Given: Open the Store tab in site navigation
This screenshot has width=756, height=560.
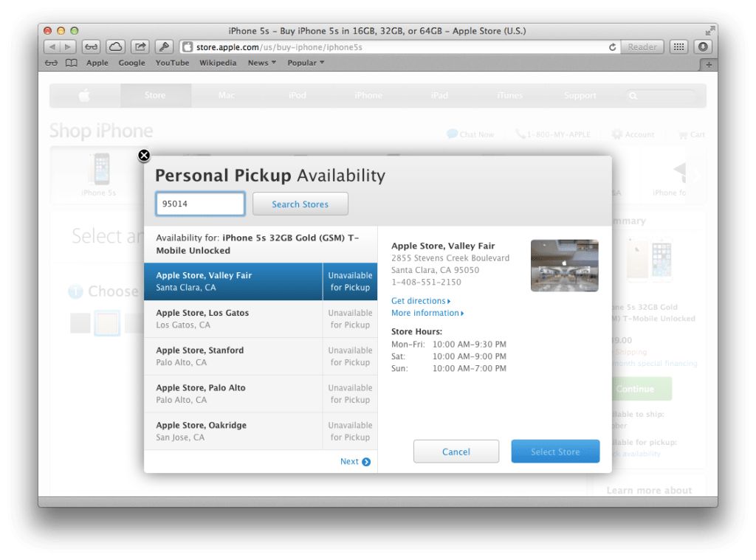Looking at the screenshot, I should pyautogui.click(x=155, y=95).
